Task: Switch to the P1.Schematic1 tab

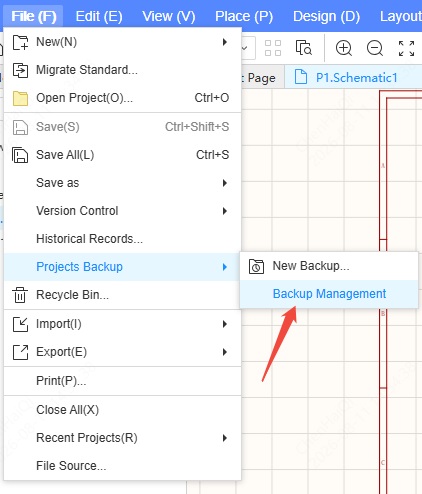Action: click(356, 78)
